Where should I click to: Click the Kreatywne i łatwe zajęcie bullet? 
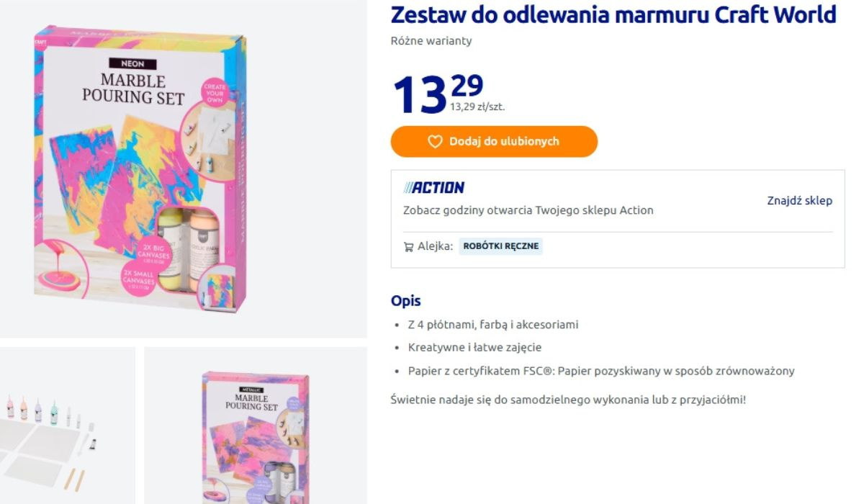474,348
